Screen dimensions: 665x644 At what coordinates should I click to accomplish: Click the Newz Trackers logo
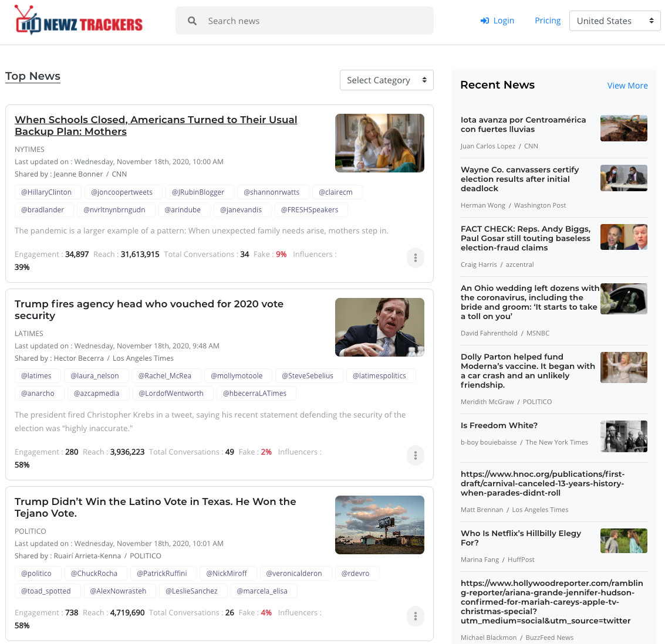(79, 20)
